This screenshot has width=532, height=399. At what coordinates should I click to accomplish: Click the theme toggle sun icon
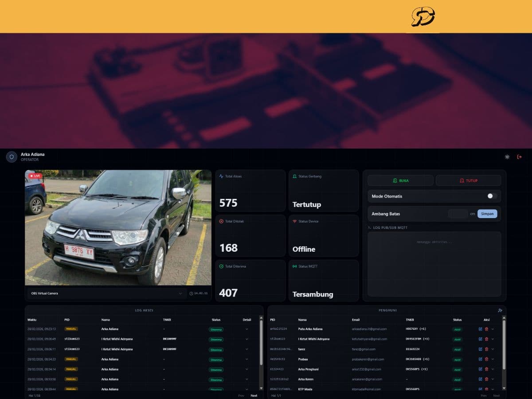tap(507, 157)
